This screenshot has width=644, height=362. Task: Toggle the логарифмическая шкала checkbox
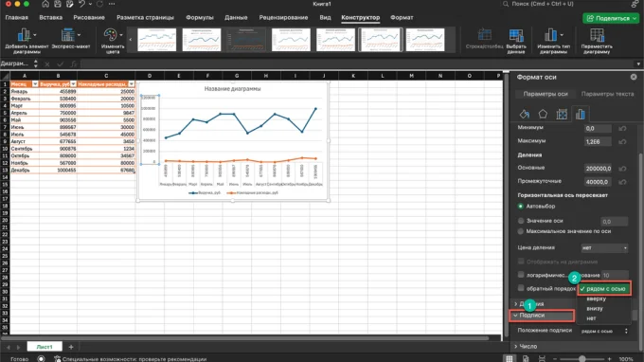(521, 275)
